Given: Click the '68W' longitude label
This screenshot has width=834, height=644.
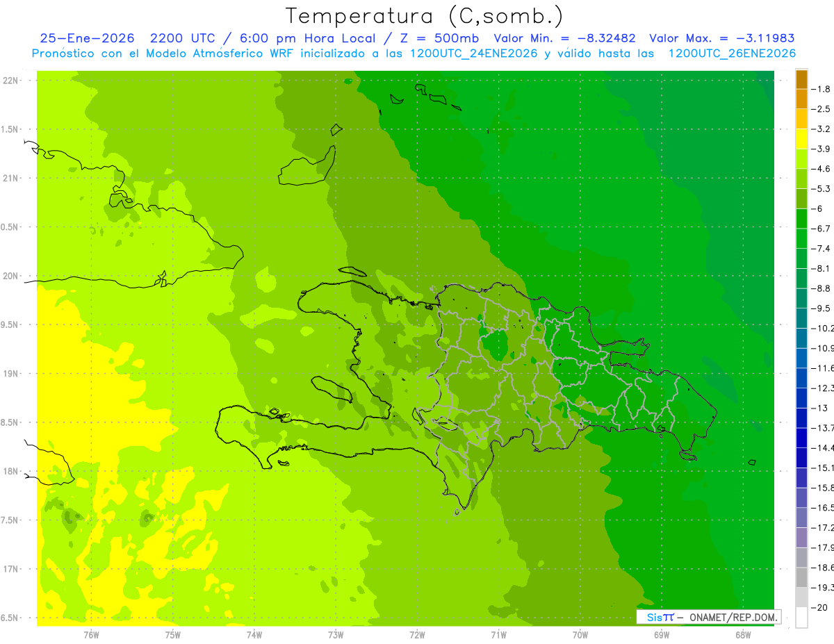Looking at the screenshot, I should coord(743,634).
